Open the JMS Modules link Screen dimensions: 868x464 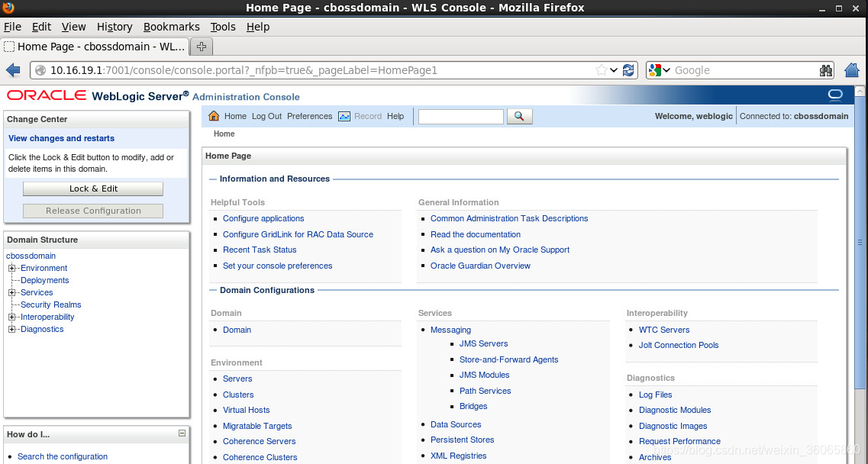(484, 375)
